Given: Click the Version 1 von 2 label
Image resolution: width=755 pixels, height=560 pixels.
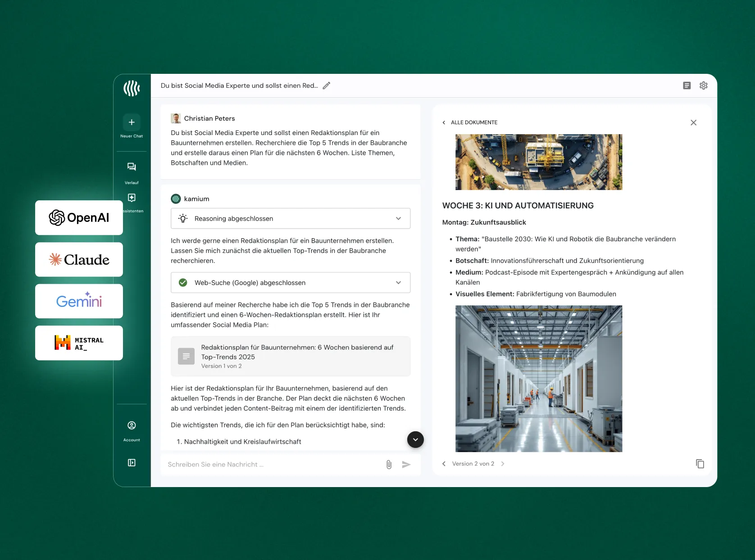Looking at the screenshot, I should coord(221,366).
